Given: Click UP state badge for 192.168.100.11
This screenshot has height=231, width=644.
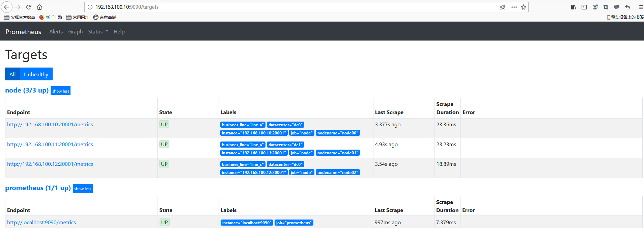Looking at the screenshot, I should pos(164,144).
